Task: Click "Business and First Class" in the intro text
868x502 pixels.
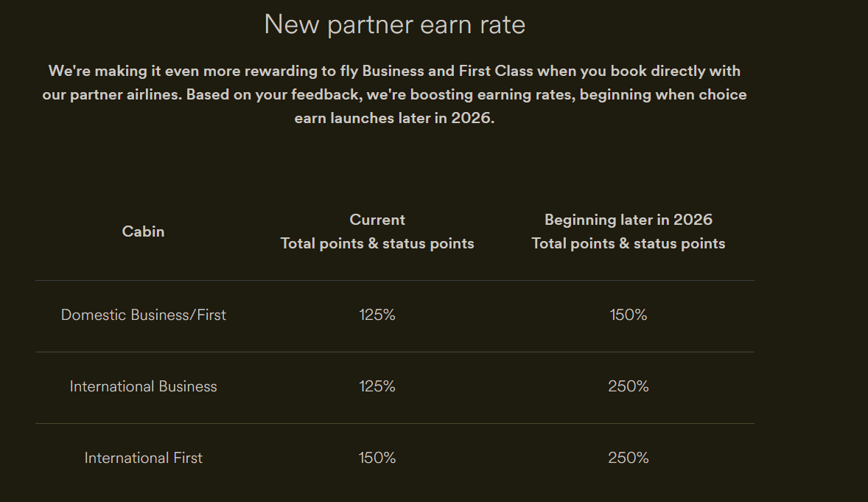Action: [449, 72]
